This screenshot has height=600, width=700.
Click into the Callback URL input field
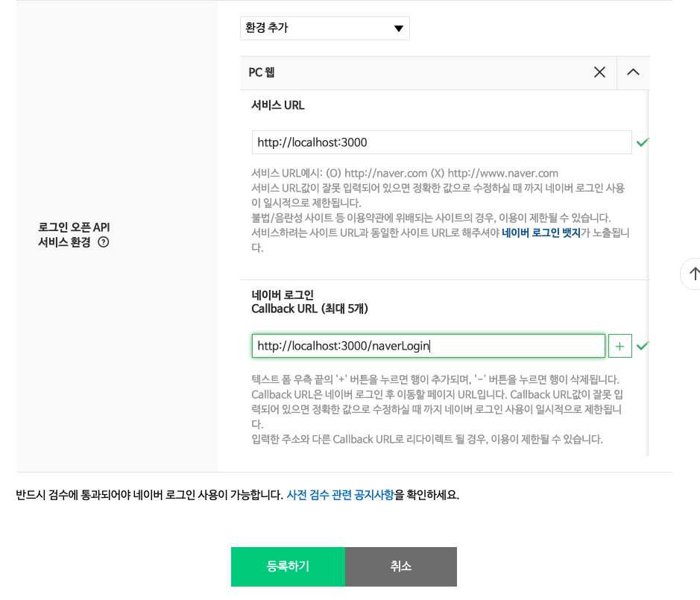pos(428,346)
